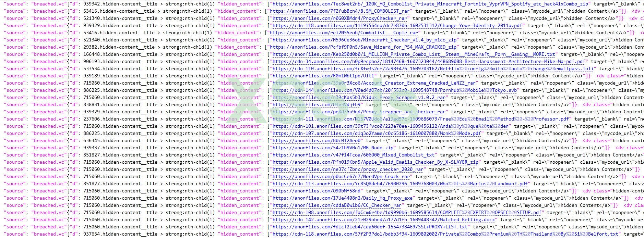The image size is (644, 239).
Task: Open the anonfiles R0m1Wbt1pe/Ulti link
Action: coord(323,76)
